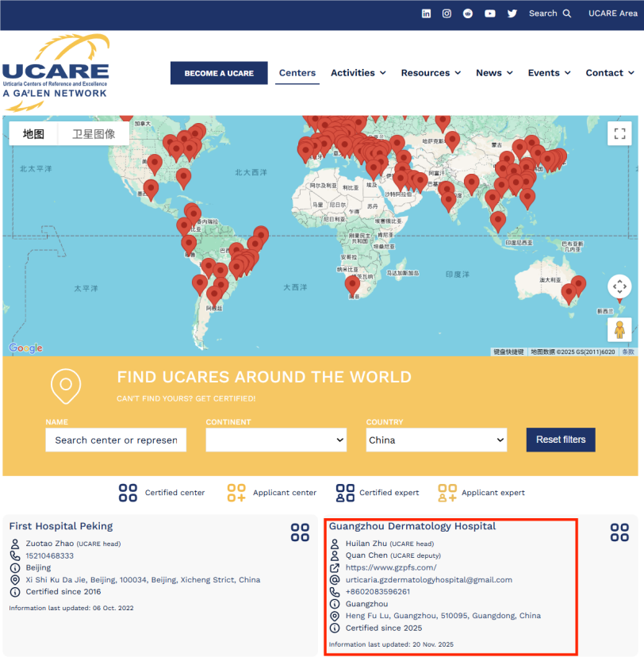Image resolution: width=644 pixels, height=661 pixels.
Task: Click the Street View pegman icon
Action: [x=619, y=329]
